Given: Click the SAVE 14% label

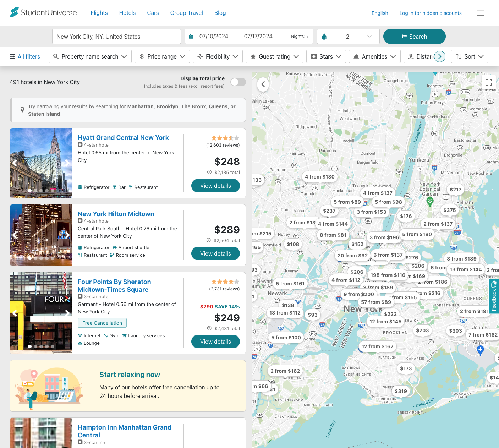Looking at the screenshot, I should pos(227,307).
